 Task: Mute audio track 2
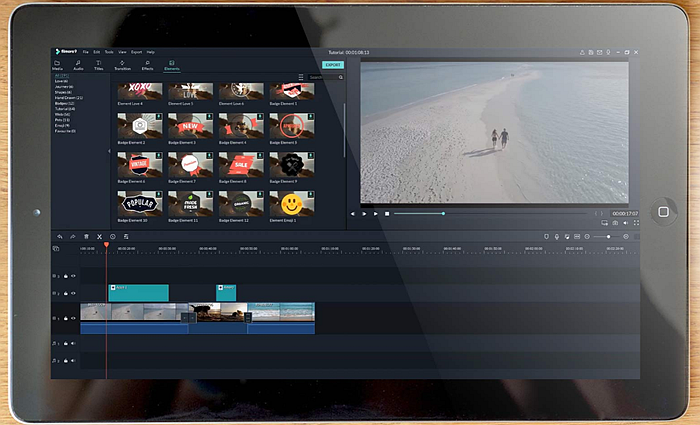73,360
